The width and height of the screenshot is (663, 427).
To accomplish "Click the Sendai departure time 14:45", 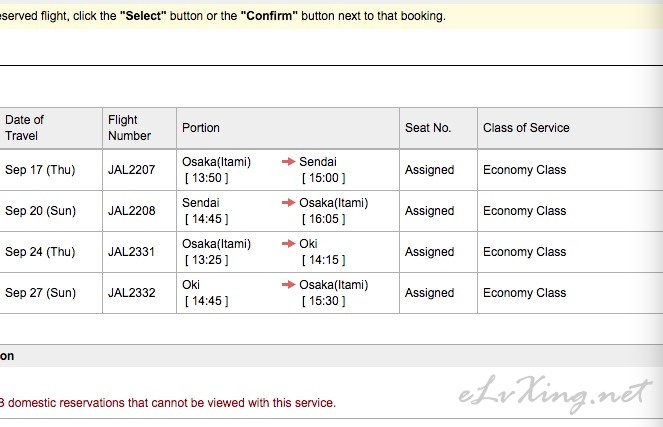I will pyautogui.click(x=207, y=219).
